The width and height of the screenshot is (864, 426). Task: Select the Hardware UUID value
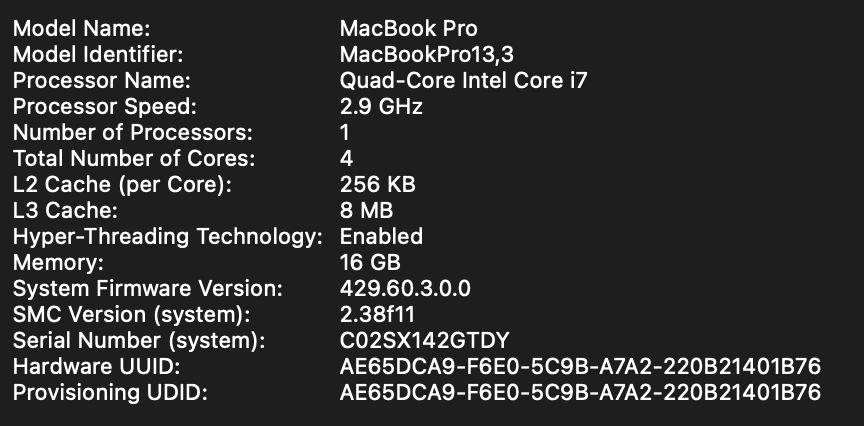coord(580,366)
